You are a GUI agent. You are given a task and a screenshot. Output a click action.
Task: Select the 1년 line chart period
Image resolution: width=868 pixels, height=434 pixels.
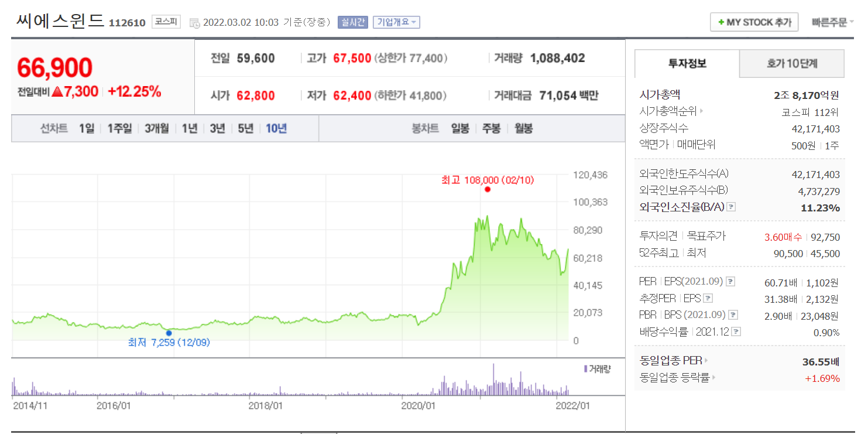190,128
